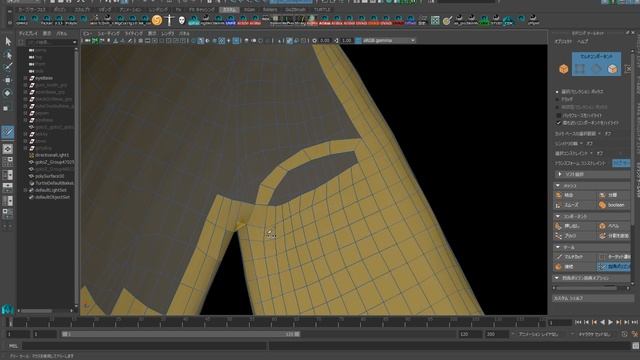
Task: Open the Help menu in Modeling Toolkit
Action: [582, 42]
